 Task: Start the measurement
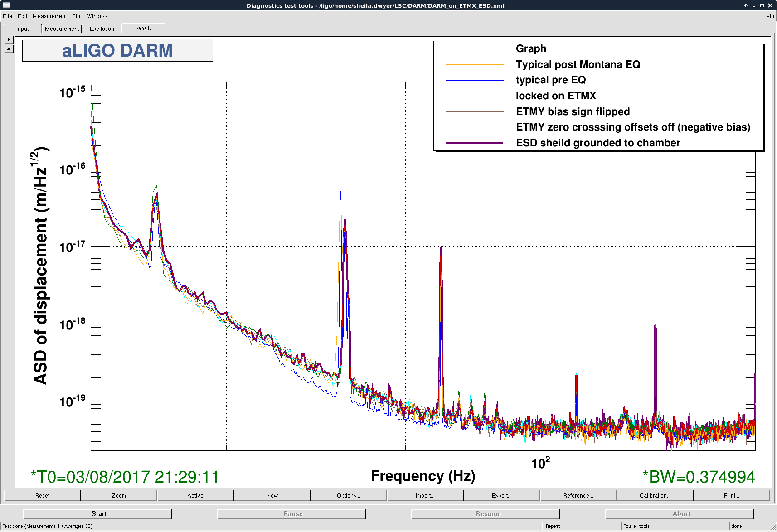[x=97, y=514]
